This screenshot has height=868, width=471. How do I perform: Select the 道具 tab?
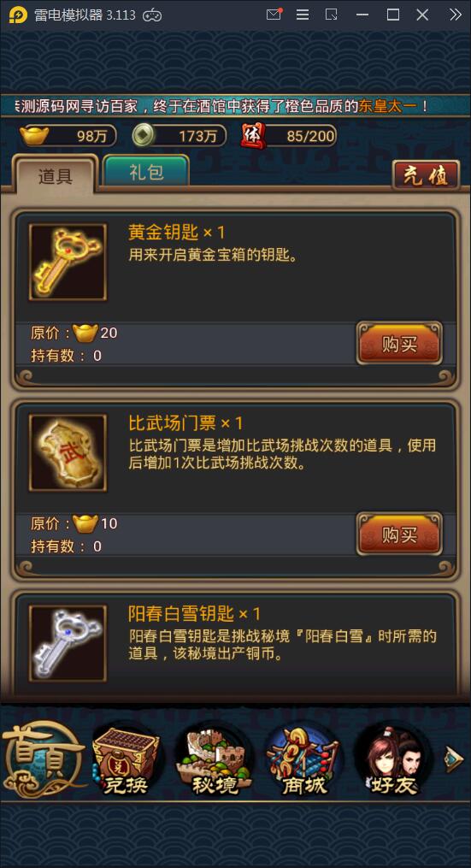(x=56, y=175)
